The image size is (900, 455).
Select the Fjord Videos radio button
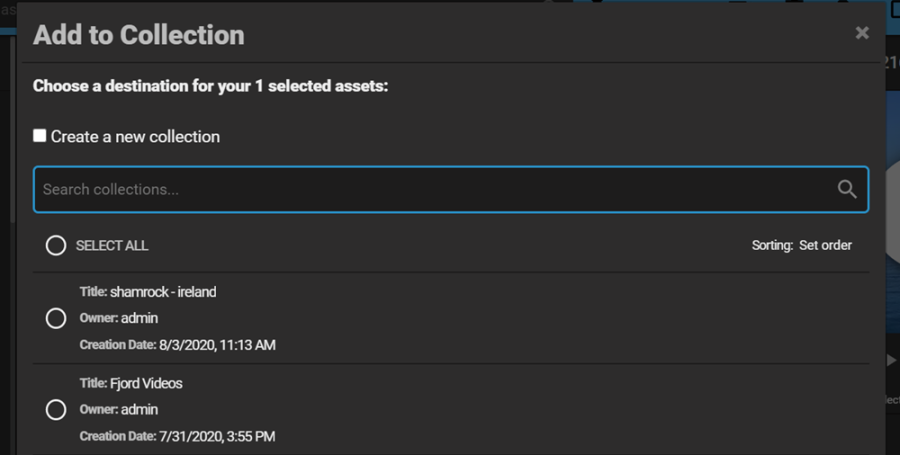click(x=56, y=410)
